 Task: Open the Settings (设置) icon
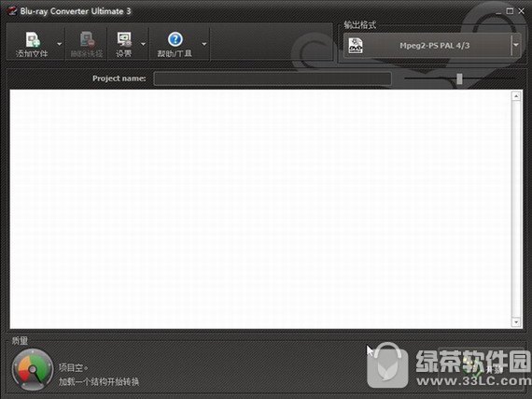coord(124,39)
